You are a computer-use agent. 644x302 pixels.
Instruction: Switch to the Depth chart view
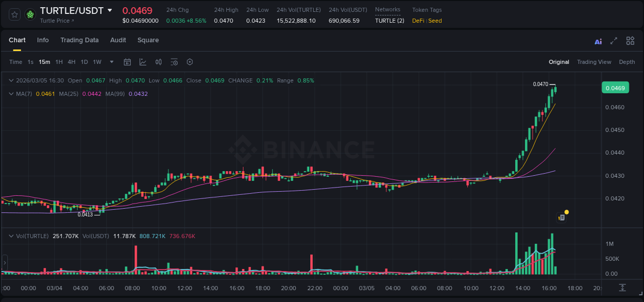tap(626, 62)
